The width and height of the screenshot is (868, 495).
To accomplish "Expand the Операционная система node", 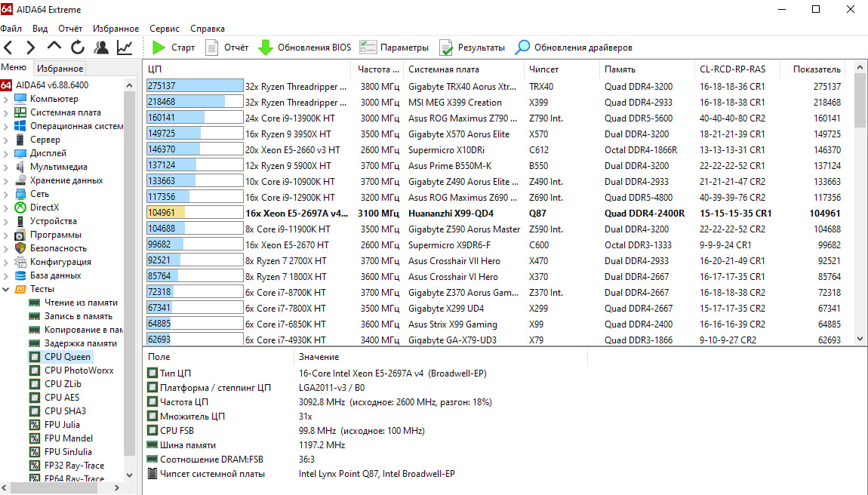I will pyautogui.click(x=5, y=126).
